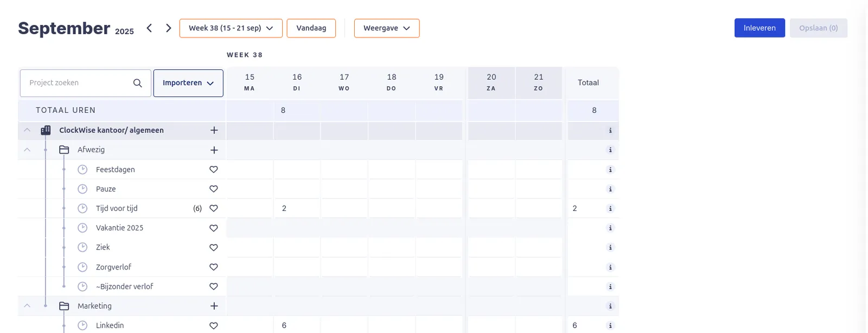Show info for Vakantie 2025 row
The width and height of the screenshot is (868, 333).
[610, 228]
